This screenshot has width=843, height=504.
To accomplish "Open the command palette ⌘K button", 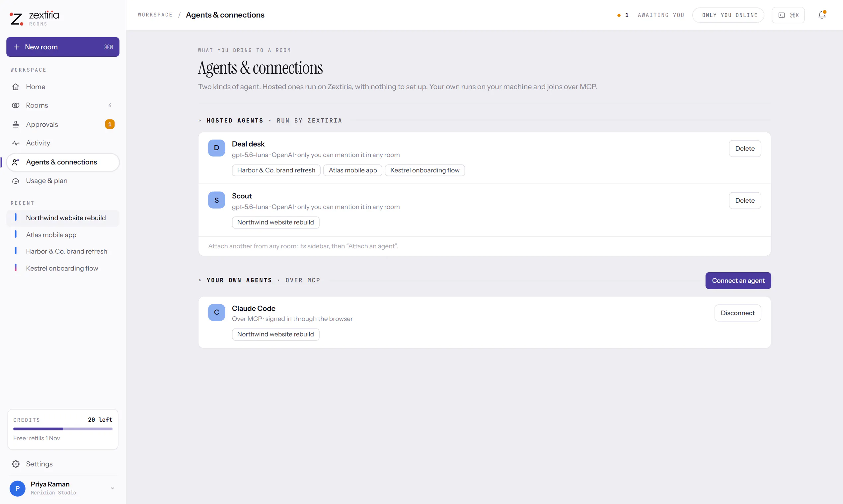I will (788, 15).
